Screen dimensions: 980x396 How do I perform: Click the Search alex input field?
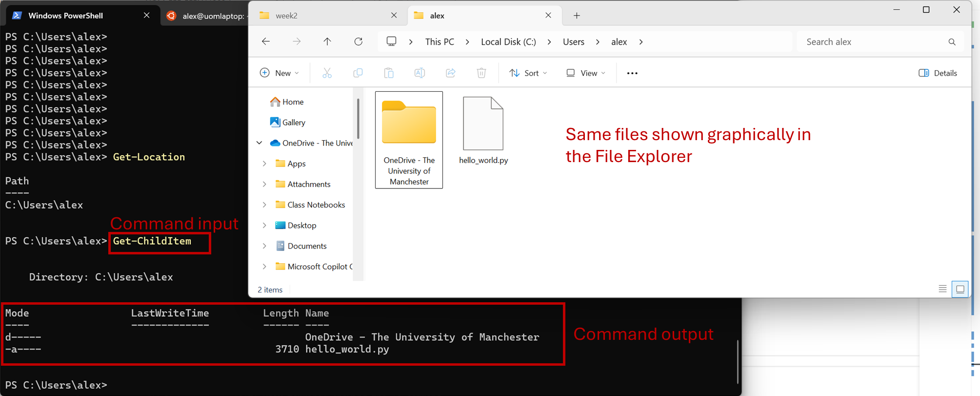873,42
